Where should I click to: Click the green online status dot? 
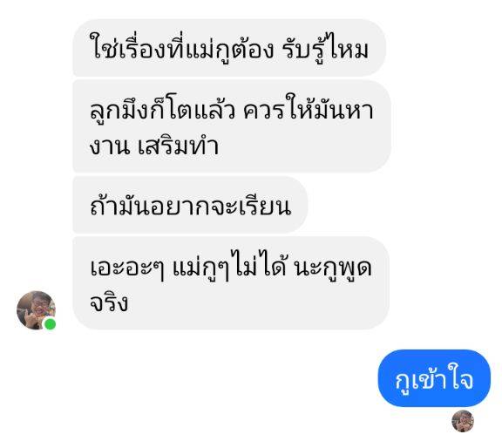[50, 324]
